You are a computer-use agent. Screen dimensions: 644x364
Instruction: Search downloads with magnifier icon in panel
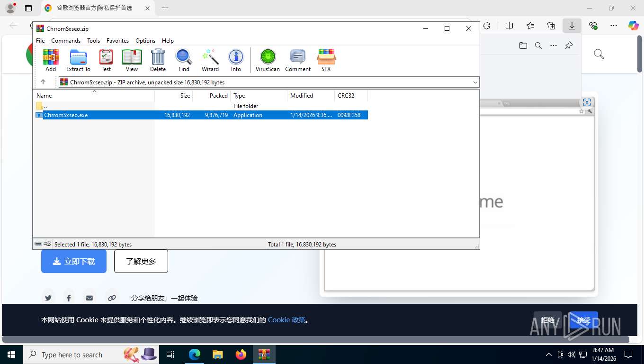538,45
